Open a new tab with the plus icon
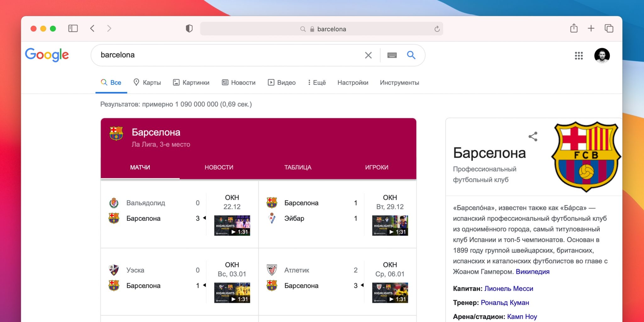Screen dimensions: 644x322 [591, 29]
